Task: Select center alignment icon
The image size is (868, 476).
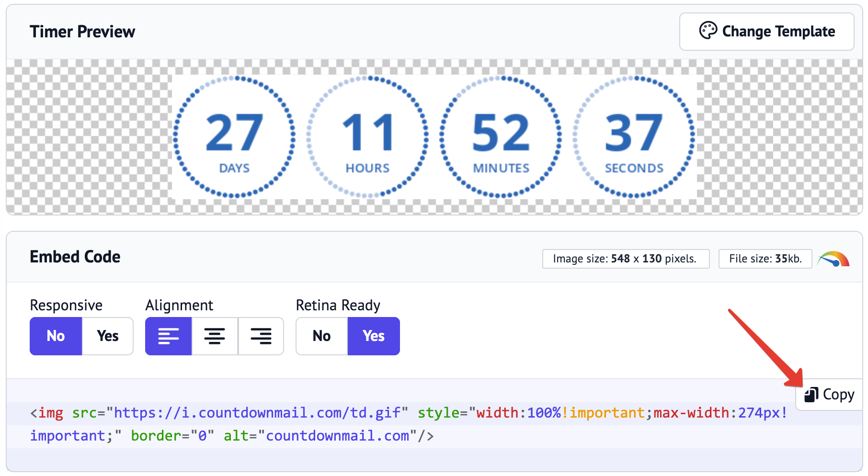Action: (x=215, y=336)
